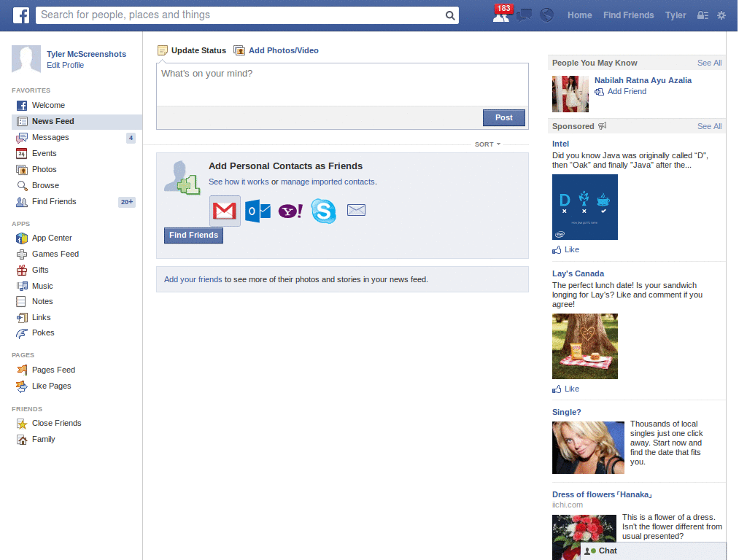Add Nabilah Ratna Ayu Azalia as friend
Image resolution: width=747 pixels, height=560 pixels.
click(621, 91)
